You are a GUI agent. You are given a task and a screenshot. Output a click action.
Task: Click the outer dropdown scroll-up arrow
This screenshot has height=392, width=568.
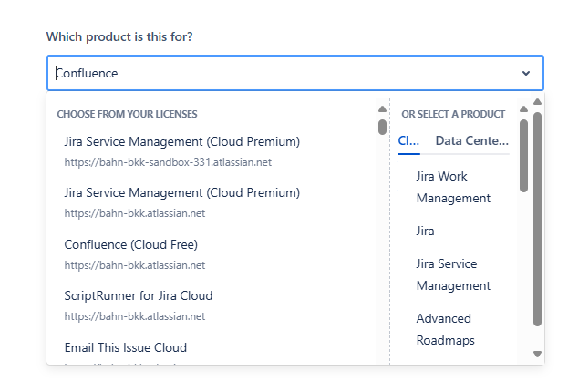click(x=537, y=101)
